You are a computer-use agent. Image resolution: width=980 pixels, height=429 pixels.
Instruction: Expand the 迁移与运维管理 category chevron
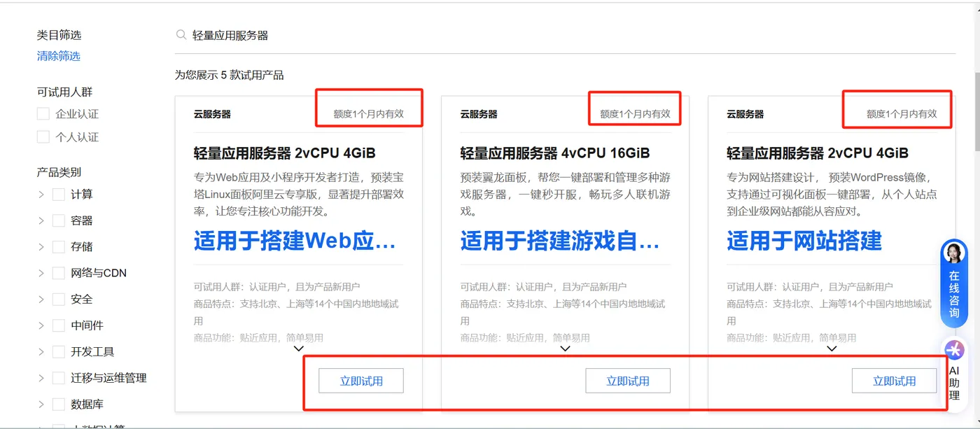click(x=41, y=378)
